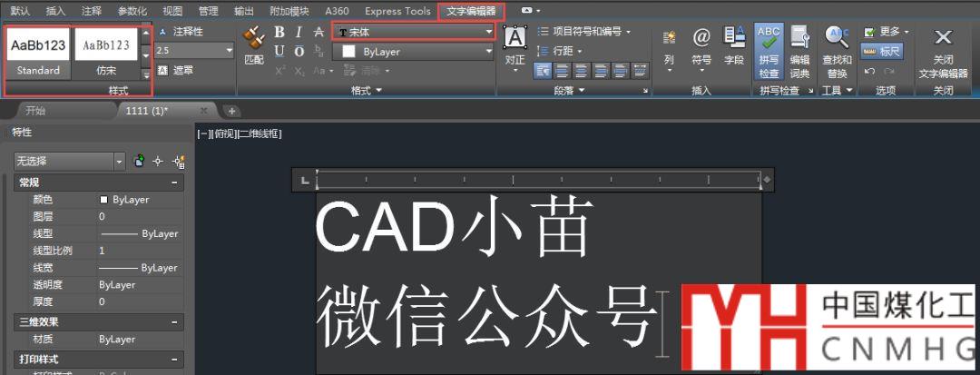
Task: Open the ByLayer text color dropdown
Action: (414, 52)
